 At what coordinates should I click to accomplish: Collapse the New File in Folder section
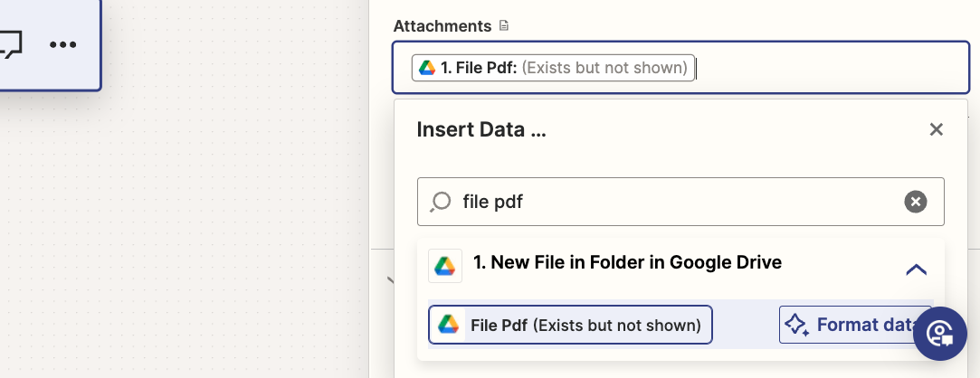coord(917,269)
